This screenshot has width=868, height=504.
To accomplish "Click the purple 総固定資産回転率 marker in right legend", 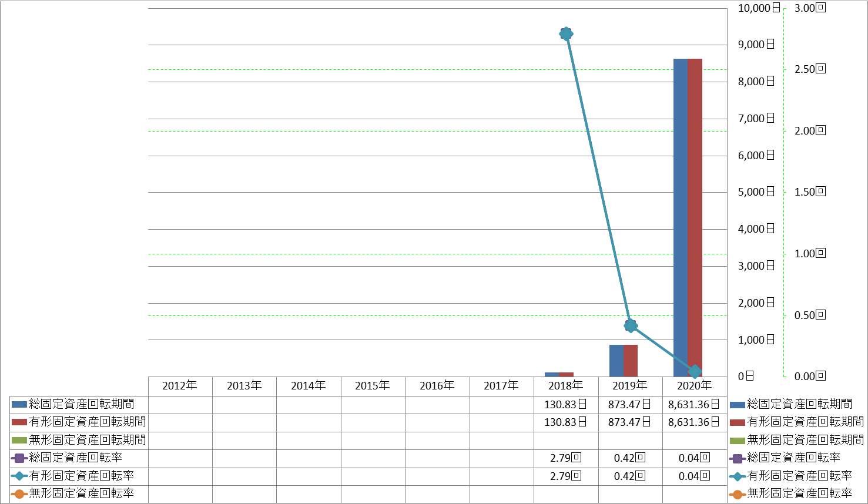I will pos(738,458).
